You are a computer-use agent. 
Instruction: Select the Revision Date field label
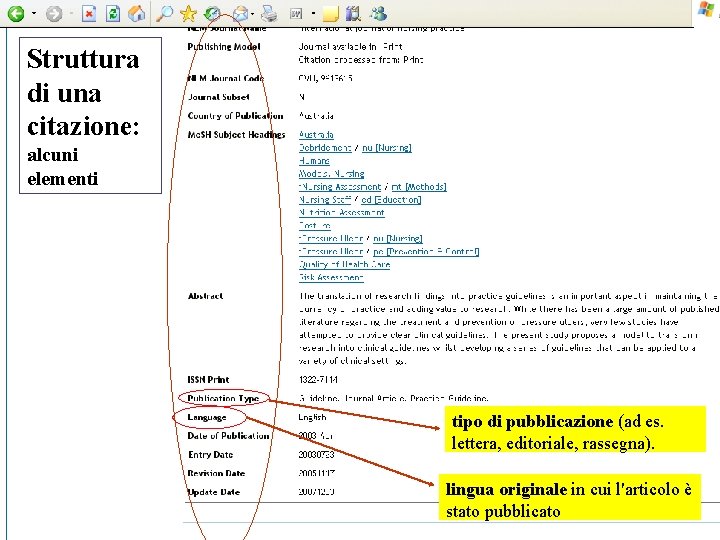click(x=216, y=473)
